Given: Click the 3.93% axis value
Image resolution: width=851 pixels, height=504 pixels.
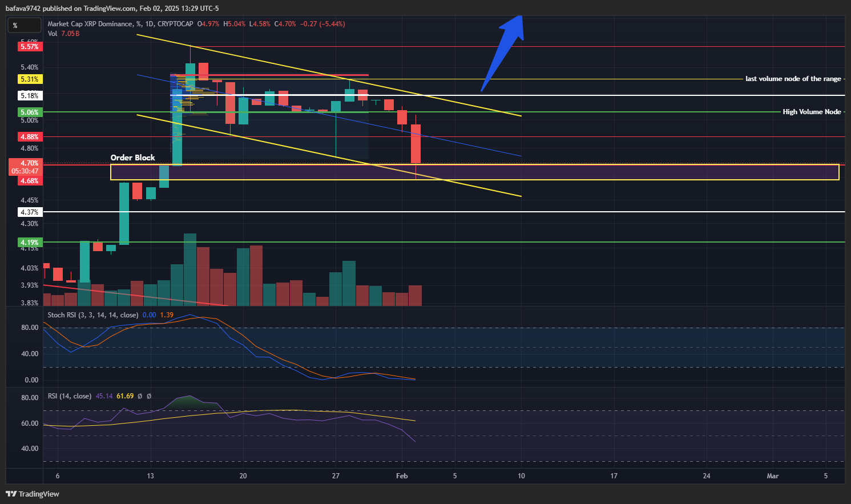Looking at the screenshot, I should 30,285.
